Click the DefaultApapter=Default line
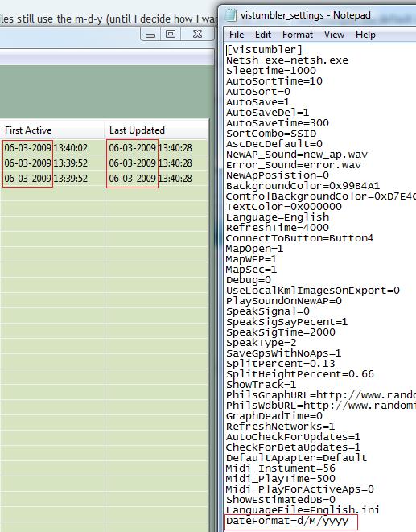 point(297,458)
